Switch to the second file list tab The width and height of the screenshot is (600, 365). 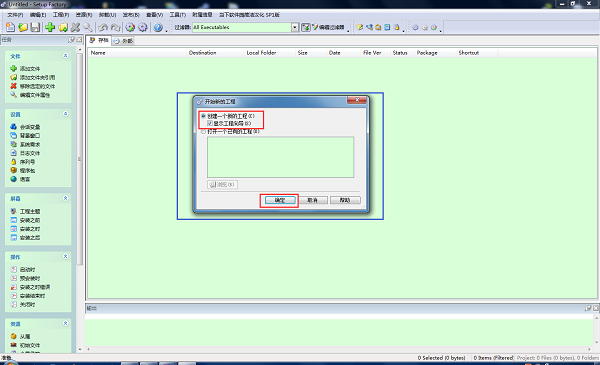(124, 41)
